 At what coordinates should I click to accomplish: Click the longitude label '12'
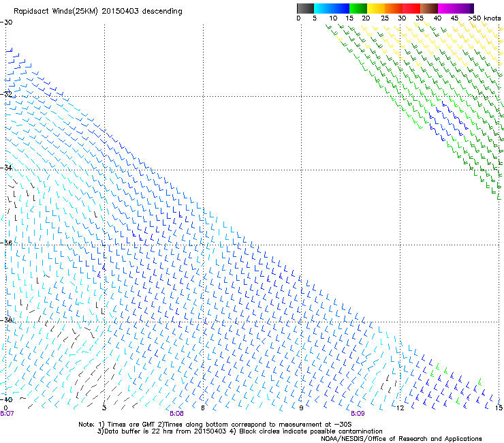(x=400, y=408)
